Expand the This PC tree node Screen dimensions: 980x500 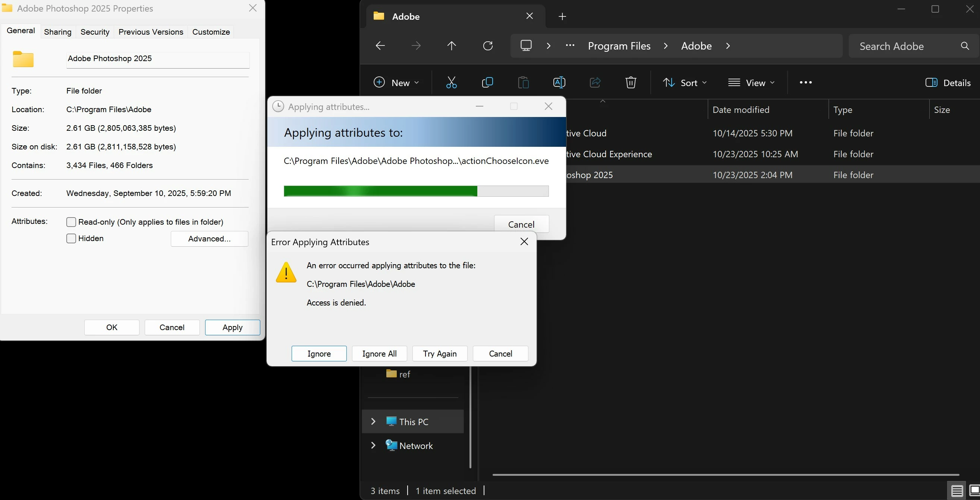[x=373, y=421]
